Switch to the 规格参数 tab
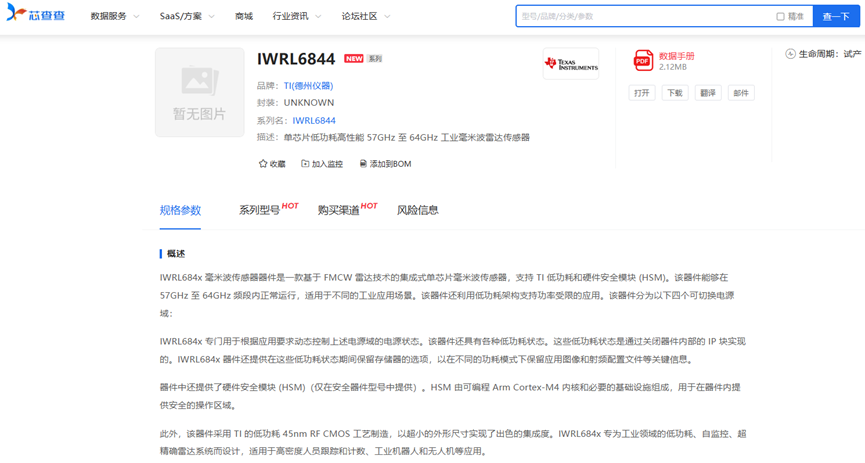This screenshot has width=865, height=463. [180, 210]
